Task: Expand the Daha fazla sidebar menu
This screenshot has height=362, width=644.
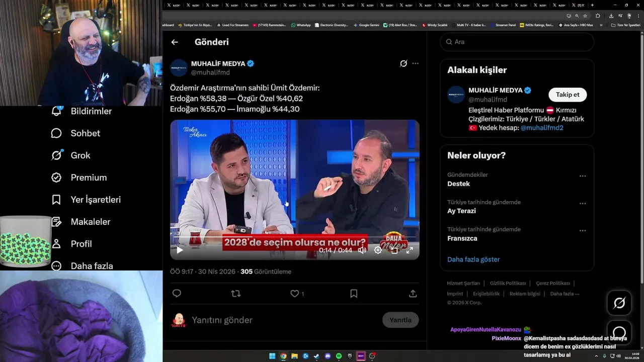Action: tap(82, 266)
